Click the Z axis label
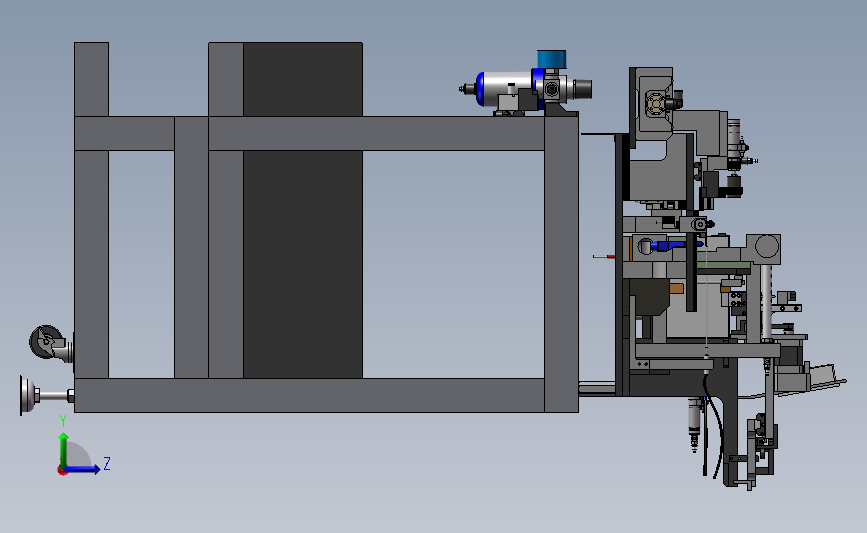 click(107, 463)
